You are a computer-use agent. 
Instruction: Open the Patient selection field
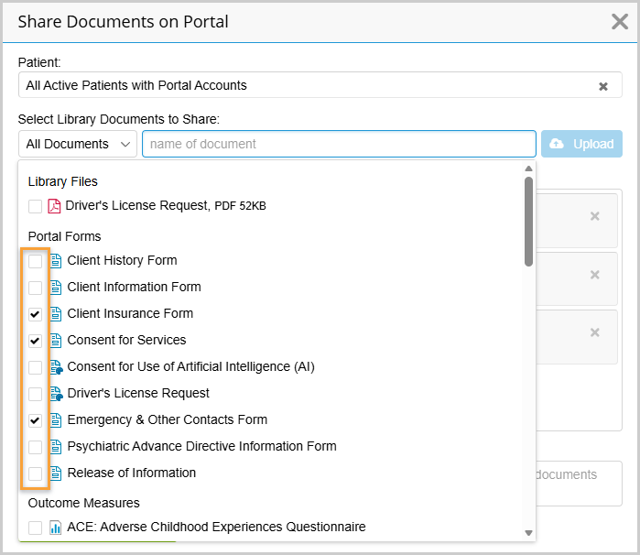pyautogui.click(x=300, y=86)
